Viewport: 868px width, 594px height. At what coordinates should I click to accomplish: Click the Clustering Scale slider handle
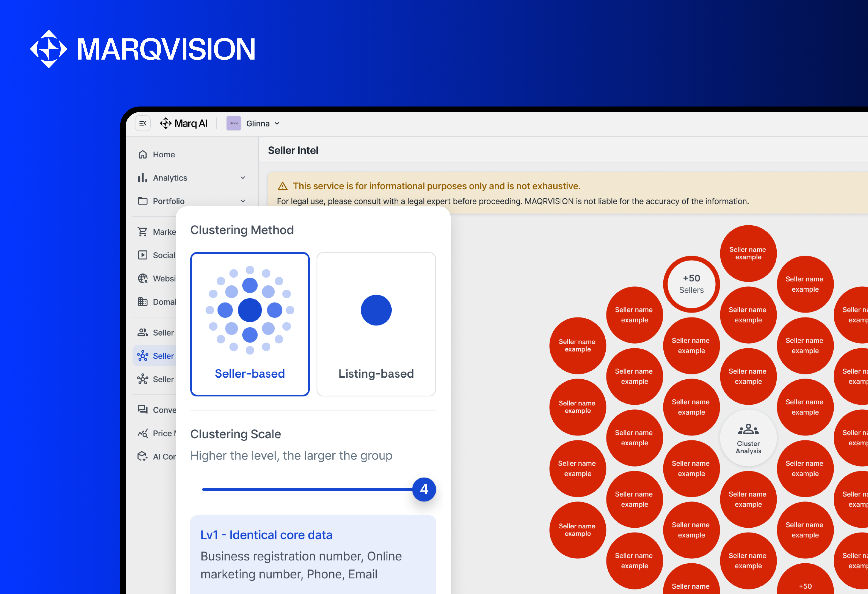click(x=424, y=489)
